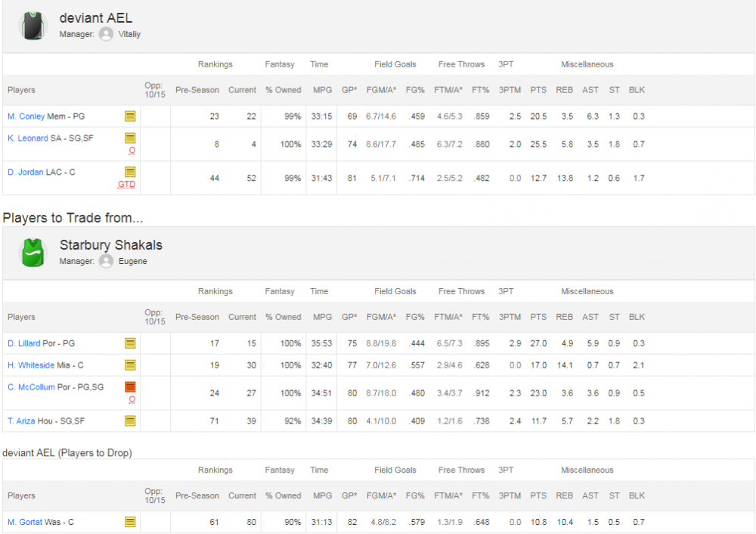Open the note icon beside K. Leonard
The width and height of the screenshot is (756, 534).
pyautogui.click(x=130, y=138)
